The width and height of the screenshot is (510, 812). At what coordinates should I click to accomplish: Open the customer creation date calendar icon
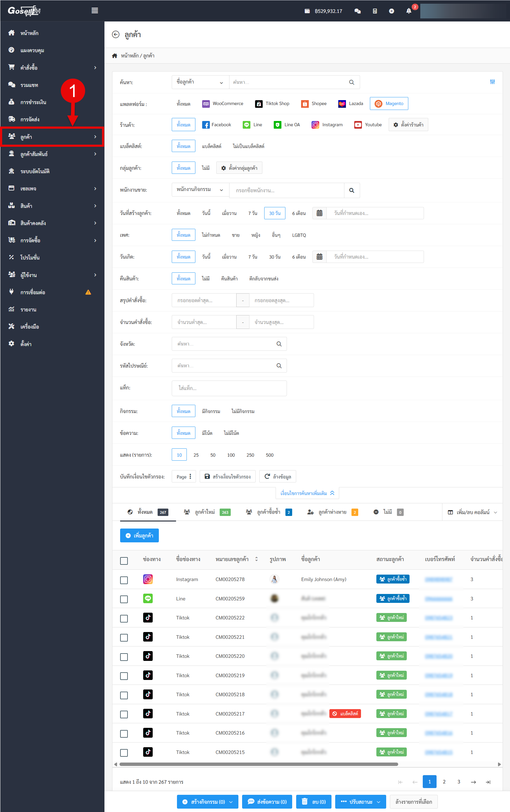pos(319,213)
